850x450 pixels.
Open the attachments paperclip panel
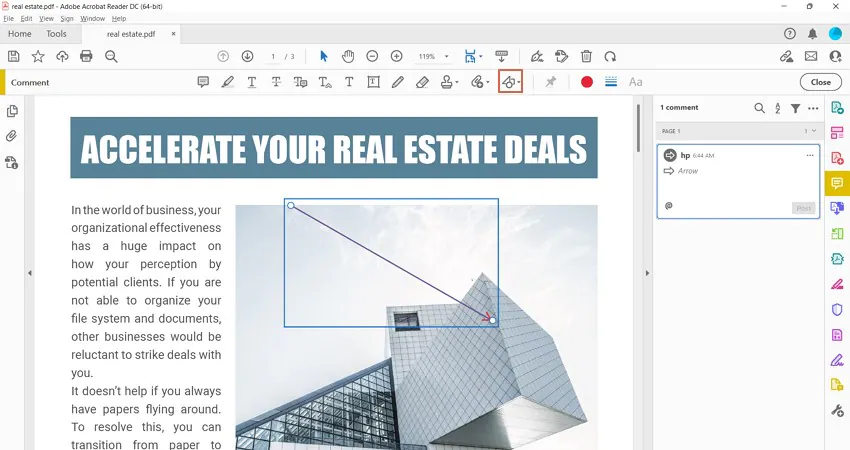click(x=12, y=136)
